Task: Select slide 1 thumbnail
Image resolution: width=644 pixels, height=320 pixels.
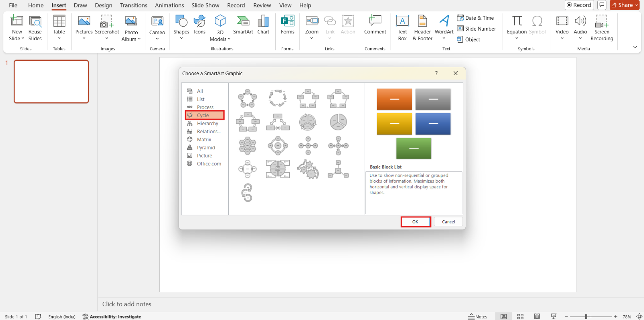Action: 51,82
